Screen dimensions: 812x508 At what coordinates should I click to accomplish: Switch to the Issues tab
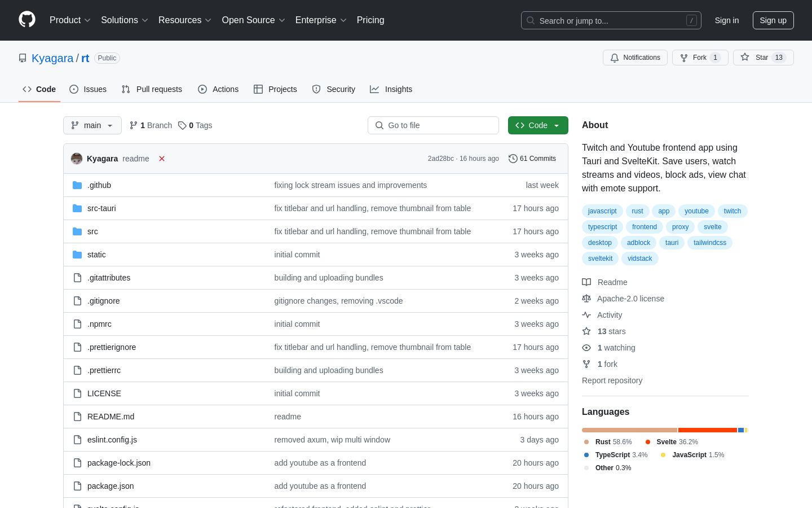pyautogui.click(x=88, y=89)
